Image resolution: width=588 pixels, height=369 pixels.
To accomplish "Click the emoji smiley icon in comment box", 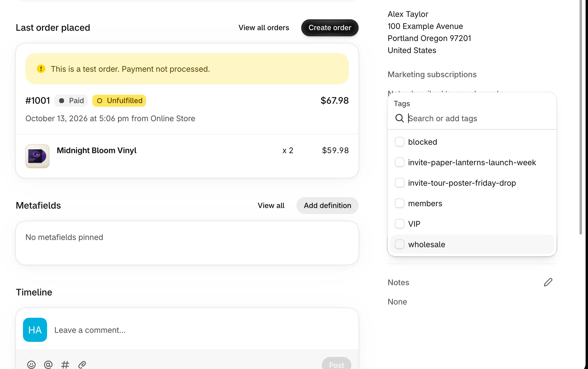I will pos(31,364).
